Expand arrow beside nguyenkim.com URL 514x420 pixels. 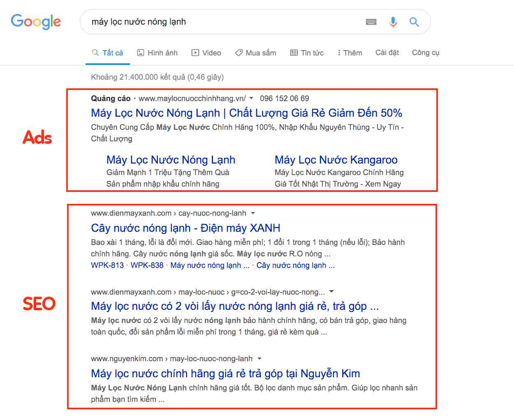(x=259, y=359)
